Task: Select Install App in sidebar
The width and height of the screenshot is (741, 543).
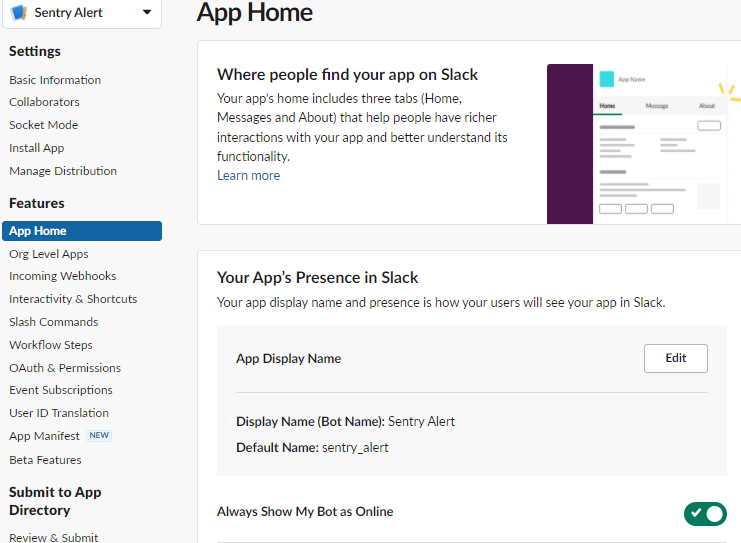Action: click(x=36, y=148)
